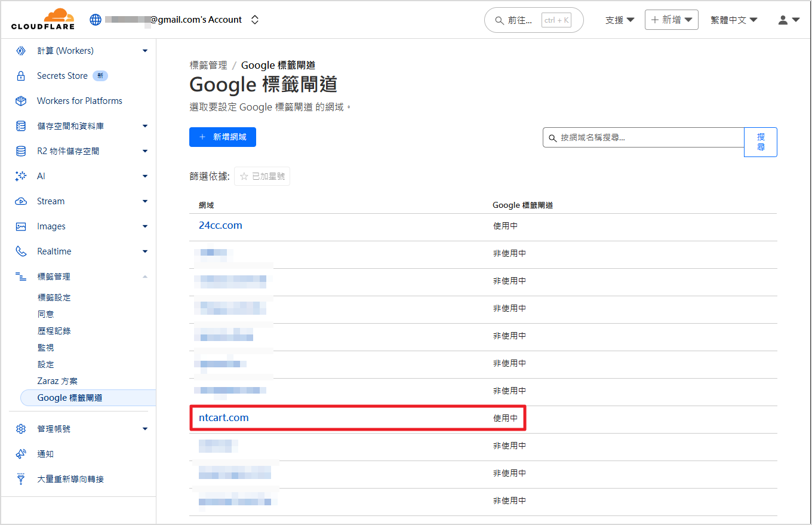This screenshot has width=812, height=525.
Task: Open the ntcart.com domain link
Action: (223, 418)
